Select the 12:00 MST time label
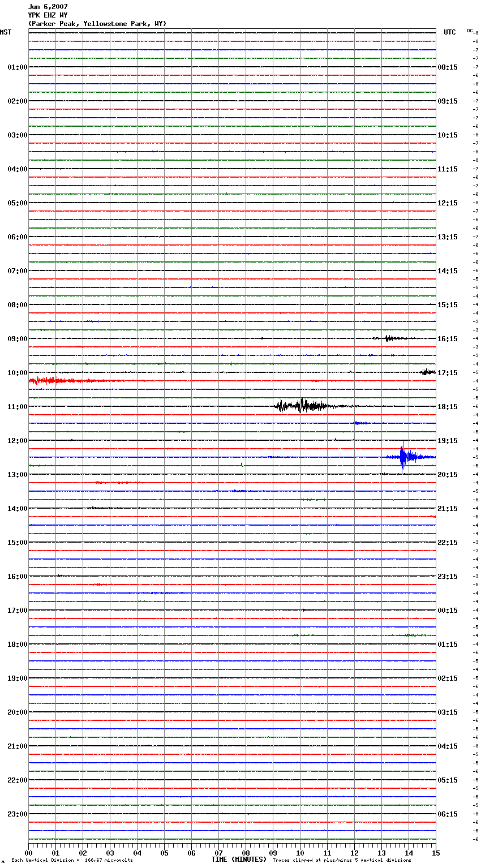The width and height of the screenshot is (481, 868). pyautogui.click(x=18, y=441)
